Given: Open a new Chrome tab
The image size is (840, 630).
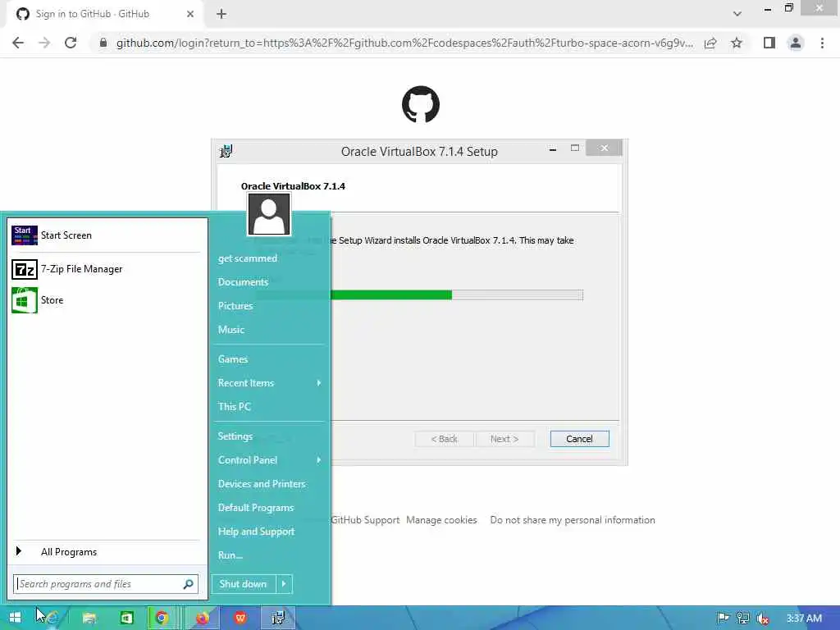Looking at the screenshot, I should point(221,14).
